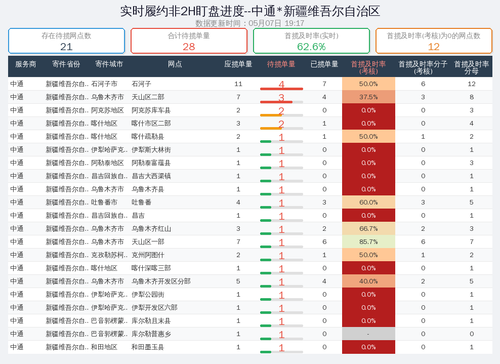Click the 首揽及时率分母 column header

471,67
